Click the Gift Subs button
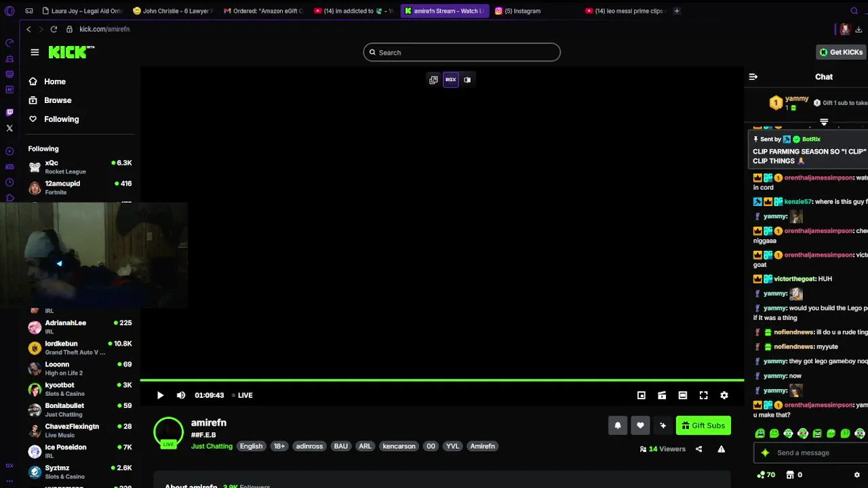 (x=703, y=426)
